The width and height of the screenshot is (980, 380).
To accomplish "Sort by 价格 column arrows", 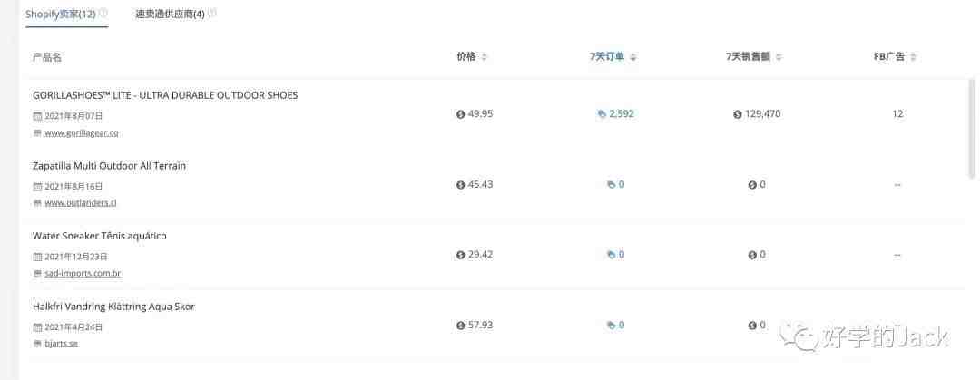I will click(485, 57).
